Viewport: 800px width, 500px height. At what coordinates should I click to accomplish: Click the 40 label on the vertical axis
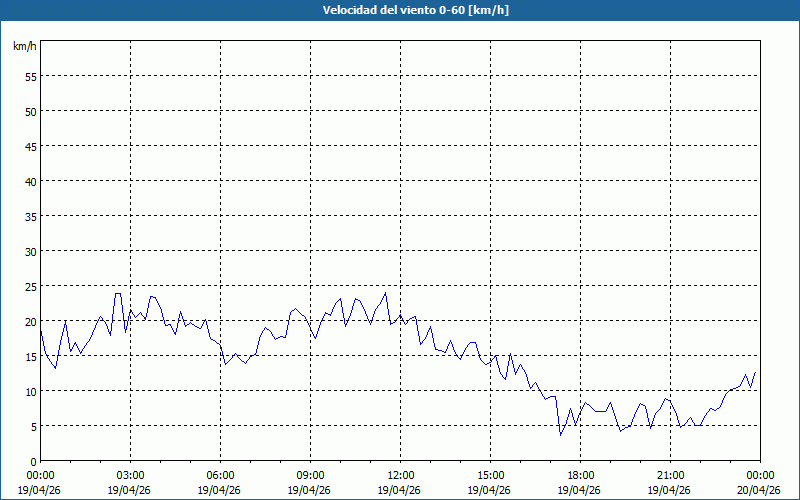click(x=30, y=181)
